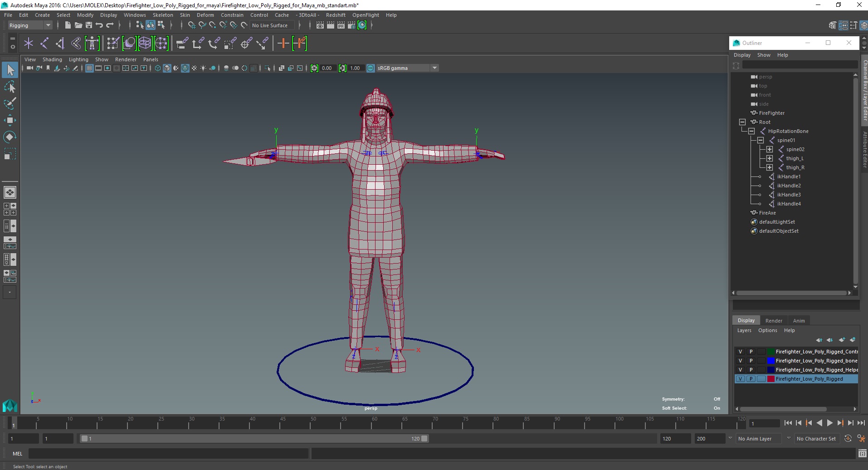Image resolution: width=868 pixels, height=470 pixels.
Task: Toggle visibility of Firefighter_Low_Poly_Rigged_bone layer
Action: [740, 361]
